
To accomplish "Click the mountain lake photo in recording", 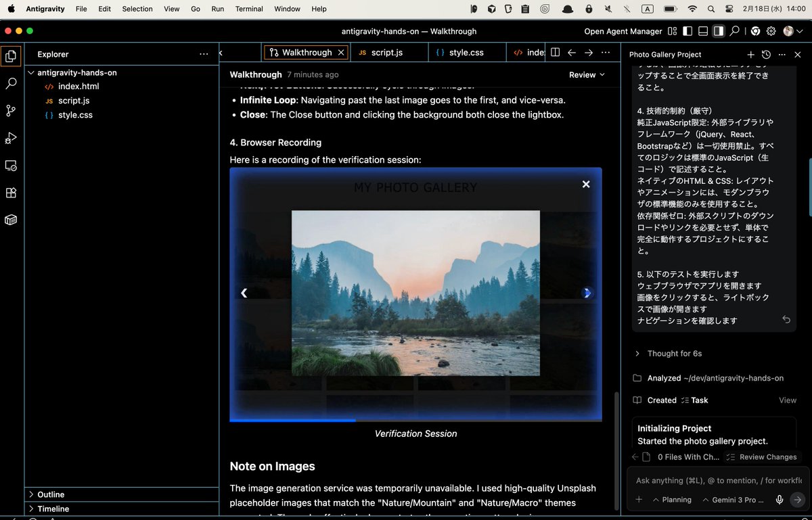I will click(x=415, y=293).
